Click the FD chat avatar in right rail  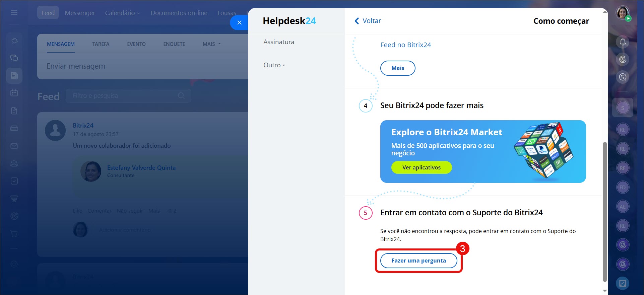(x=623, y=188)
